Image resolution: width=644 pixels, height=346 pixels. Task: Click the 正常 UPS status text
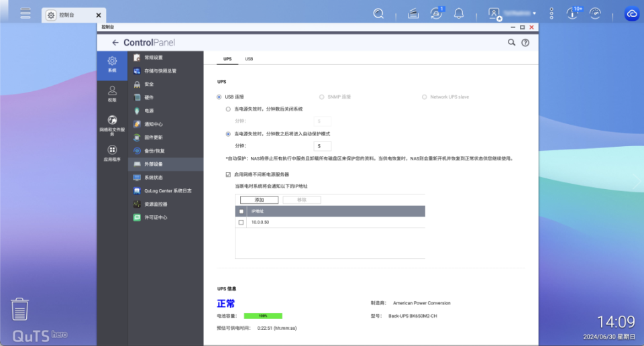(x=226, y=303)
